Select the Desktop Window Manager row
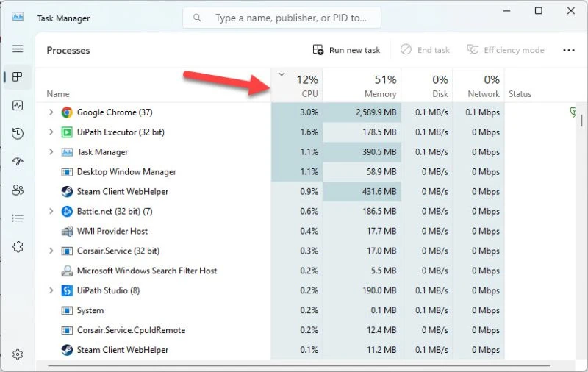This screenshot has width=588, height=372. [x=270, y=172]
